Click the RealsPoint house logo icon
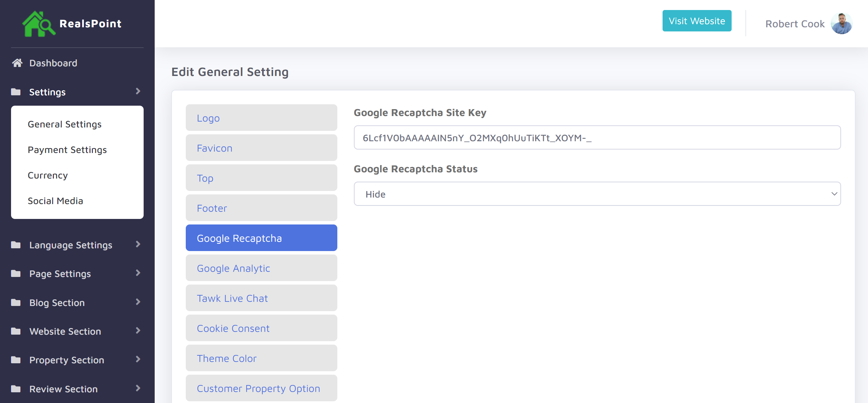The height and width of the screenshot is (403, 868). 38,24
